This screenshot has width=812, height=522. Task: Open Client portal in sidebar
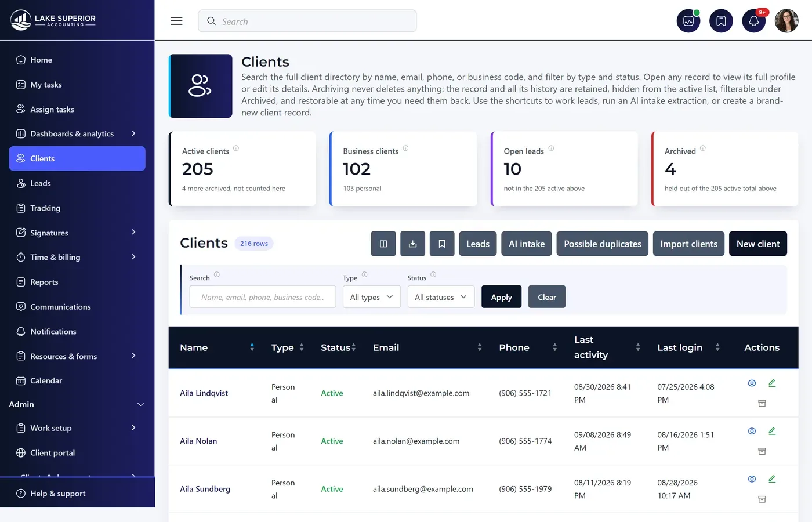pyautogui.click(x=77, y=453)
